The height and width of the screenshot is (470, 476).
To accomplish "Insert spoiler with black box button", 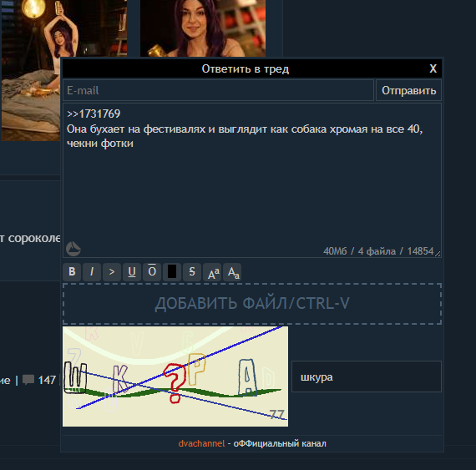I will 172,272.
